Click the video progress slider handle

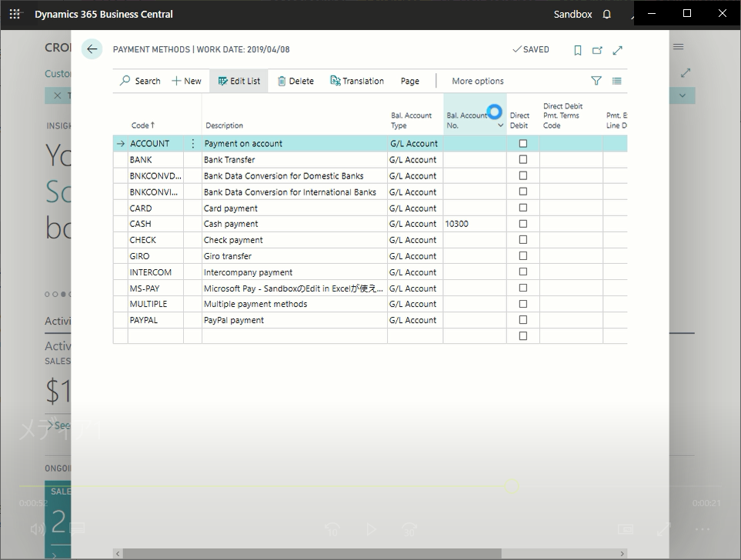512,486
